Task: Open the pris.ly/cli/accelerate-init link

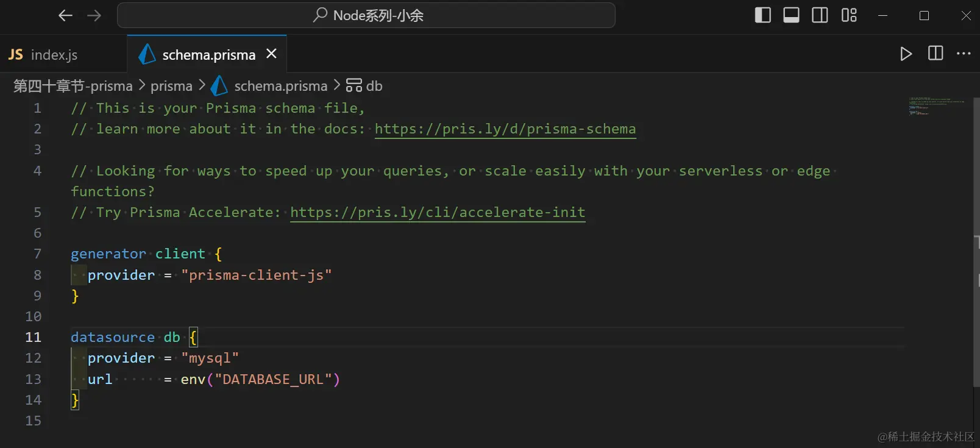Action: (438, 213)
